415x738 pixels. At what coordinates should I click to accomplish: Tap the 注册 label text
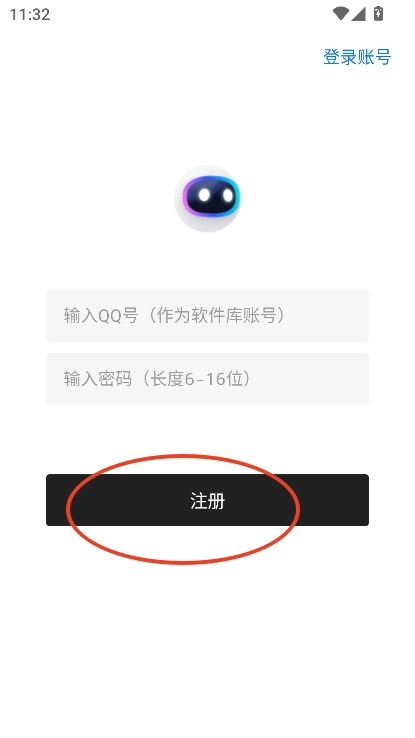(x=208, y=501)
